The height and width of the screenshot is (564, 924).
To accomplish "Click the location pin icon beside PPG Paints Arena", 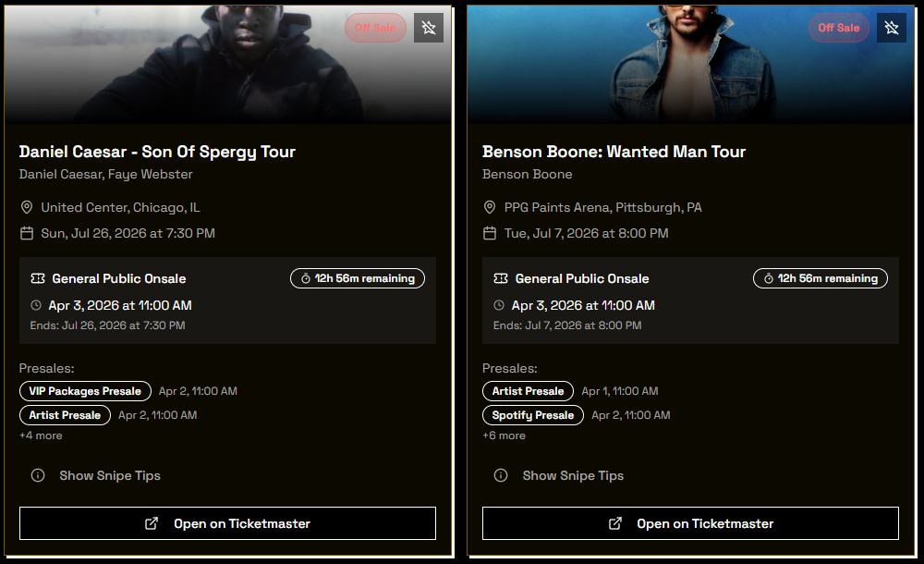I will click(490, 207).
